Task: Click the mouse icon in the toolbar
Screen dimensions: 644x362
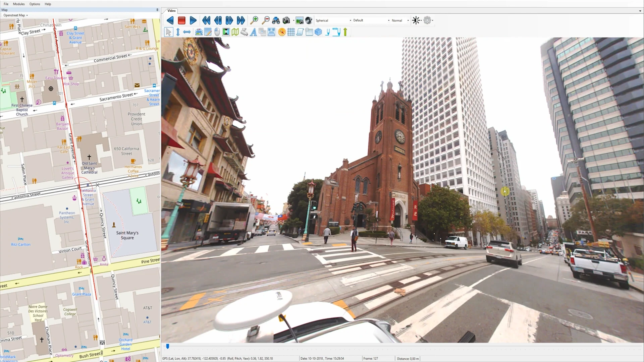Action: pos(217,32)
